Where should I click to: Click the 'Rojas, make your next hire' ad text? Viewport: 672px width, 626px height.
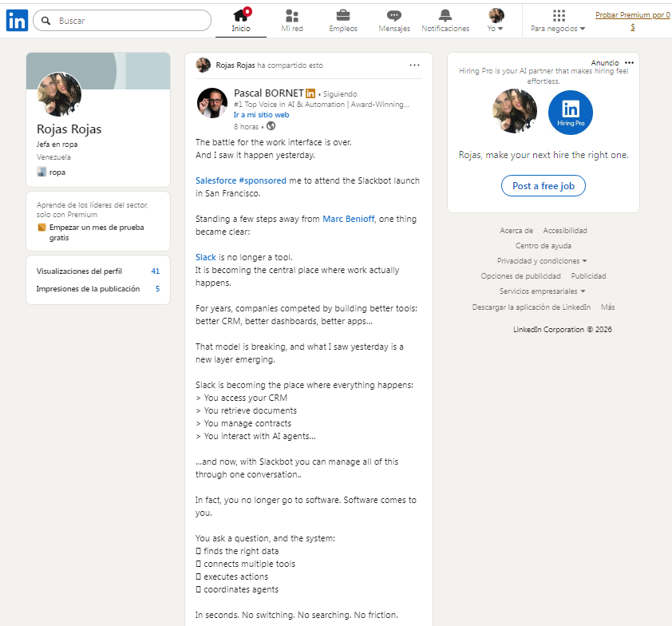[544, 155]
